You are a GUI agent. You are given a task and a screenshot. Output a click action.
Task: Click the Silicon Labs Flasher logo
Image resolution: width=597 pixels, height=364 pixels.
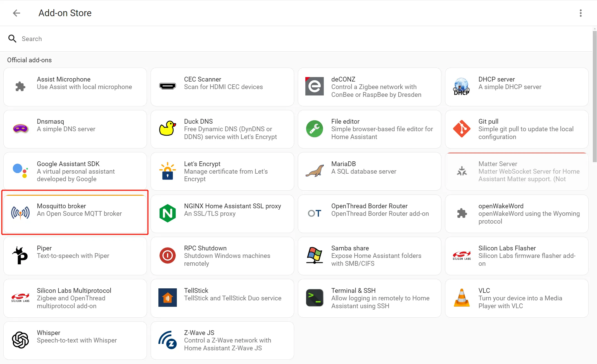(462, 255)
